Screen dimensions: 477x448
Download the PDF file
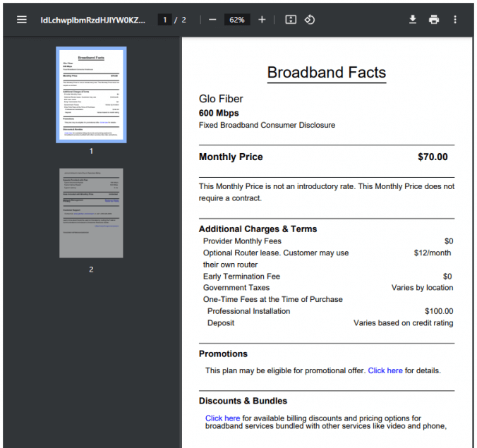(x=413, y=20)
